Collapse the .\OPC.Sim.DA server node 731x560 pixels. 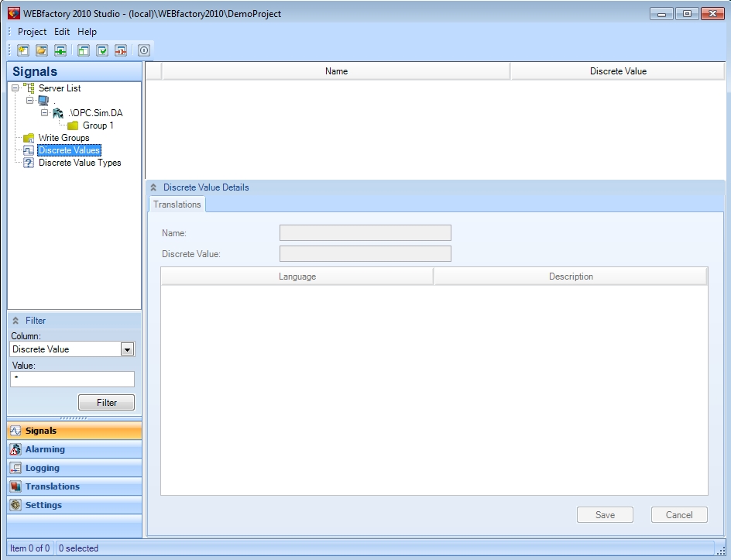pos(45,113)
